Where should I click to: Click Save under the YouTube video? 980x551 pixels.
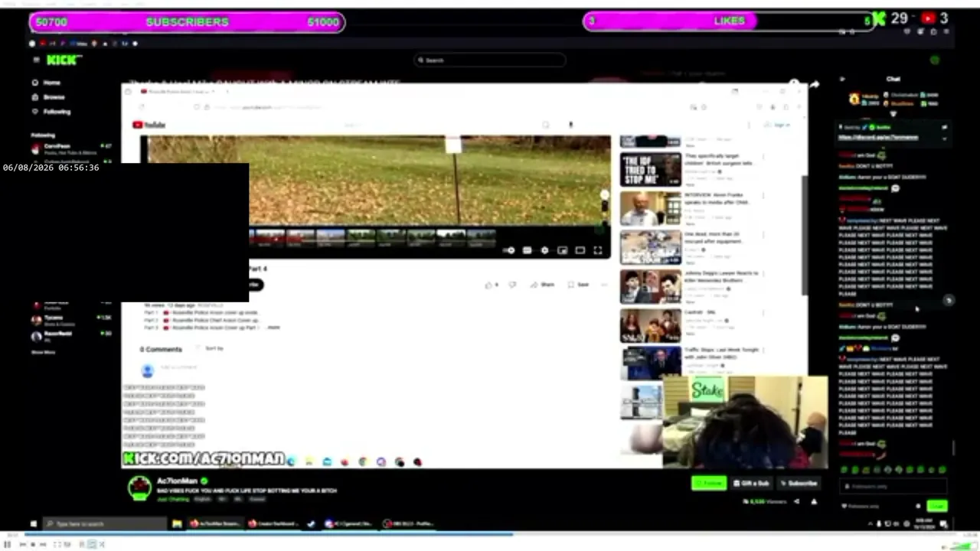578,285
